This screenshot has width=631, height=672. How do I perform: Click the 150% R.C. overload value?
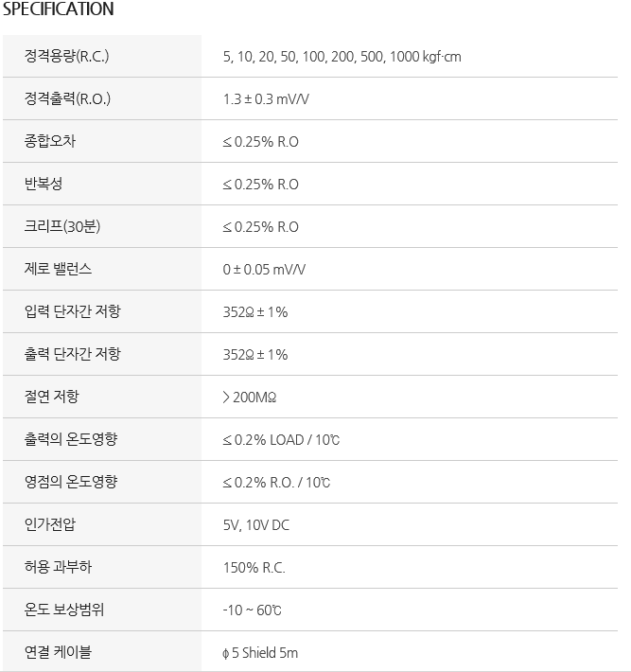pyautogui.click(x=254, y=568)
